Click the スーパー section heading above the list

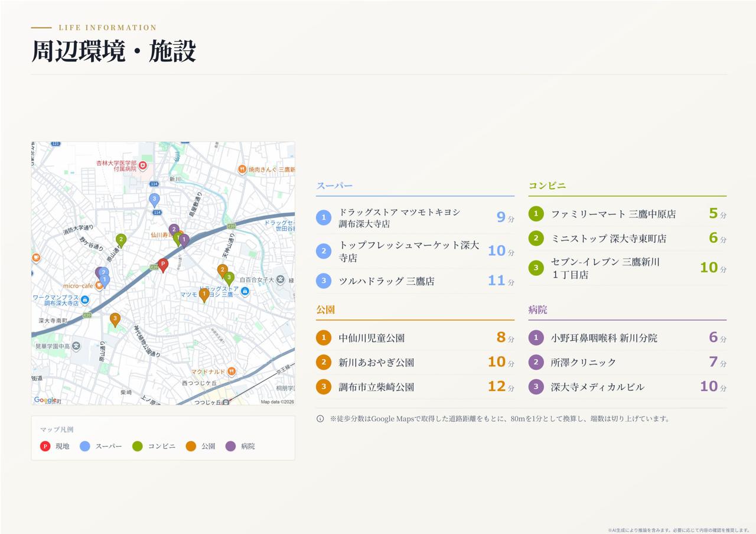tap(334, 185)
